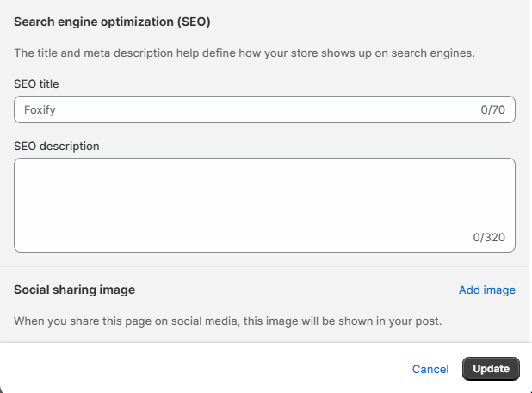
Task: Focus the SEO title input field
Action: point(264,109)
